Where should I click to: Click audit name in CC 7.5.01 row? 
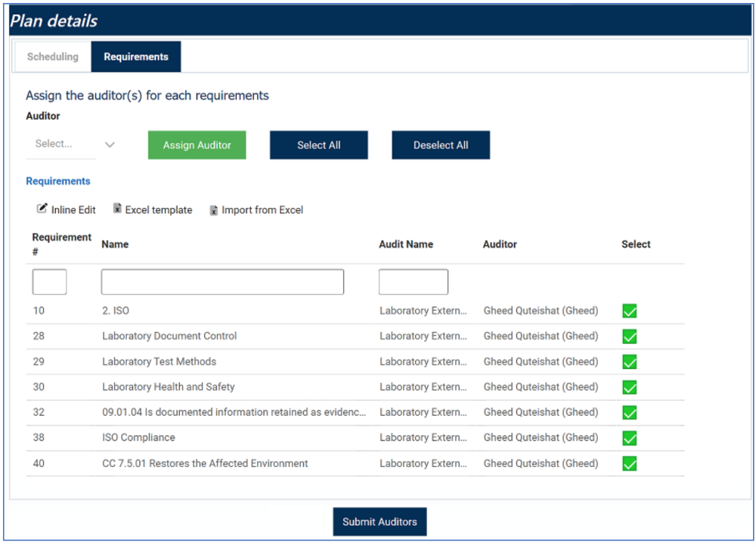(x=423, y=463)
